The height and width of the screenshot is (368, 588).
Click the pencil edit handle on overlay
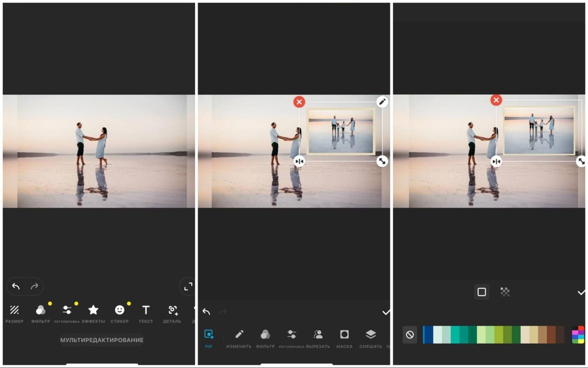[x=382, y=102]
